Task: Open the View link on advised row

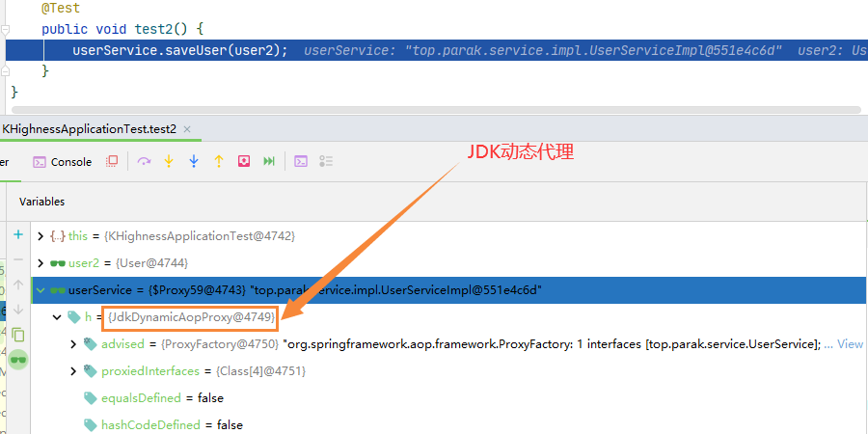Action: pyautogui.click(x=850, y=344)
